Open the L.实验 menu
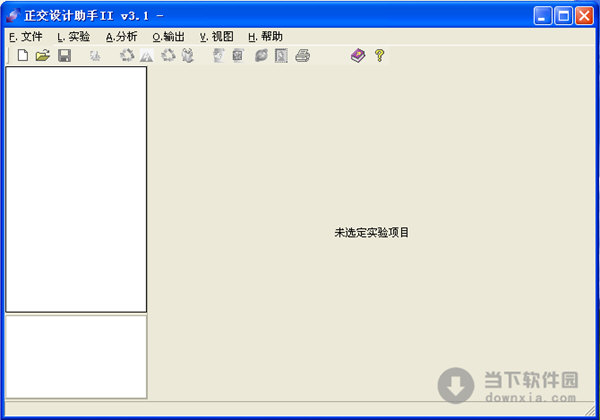This screenshot has width=600, height=420. pyautogui.click(x=73, y=37)
